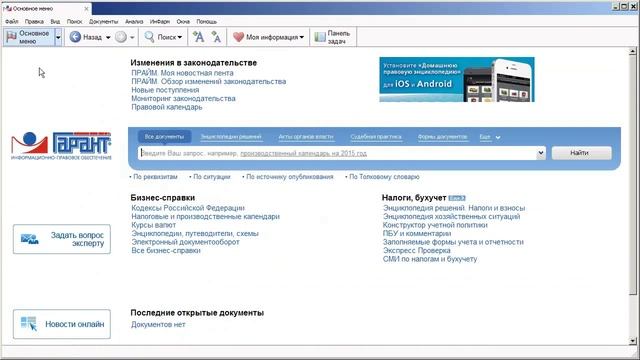Click the vertical scrollbar down arrow

[x=633, y=341]
